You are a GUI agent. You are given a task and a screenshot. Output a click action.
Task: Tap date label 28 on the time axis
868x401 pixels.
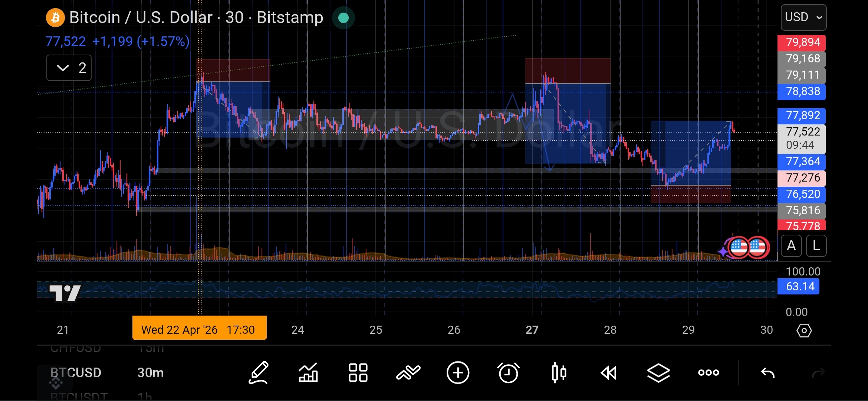(x=610, y=330)
